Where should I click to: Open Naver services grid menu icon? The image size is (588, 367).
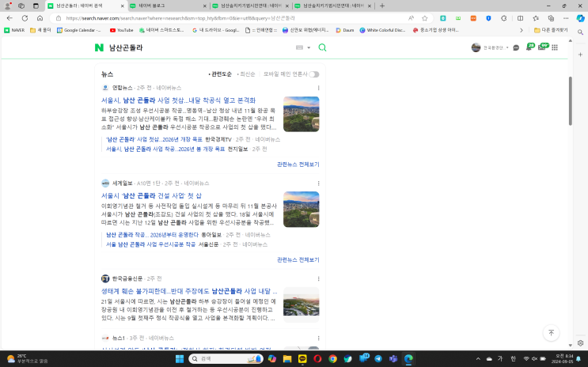pyautogui.click(x=555, y=47)
